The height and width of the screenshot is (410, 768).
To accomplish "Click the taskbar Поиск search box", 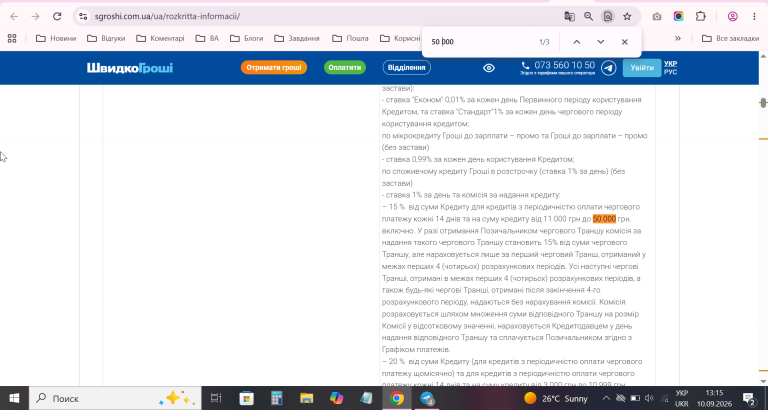I will [115, 398].
